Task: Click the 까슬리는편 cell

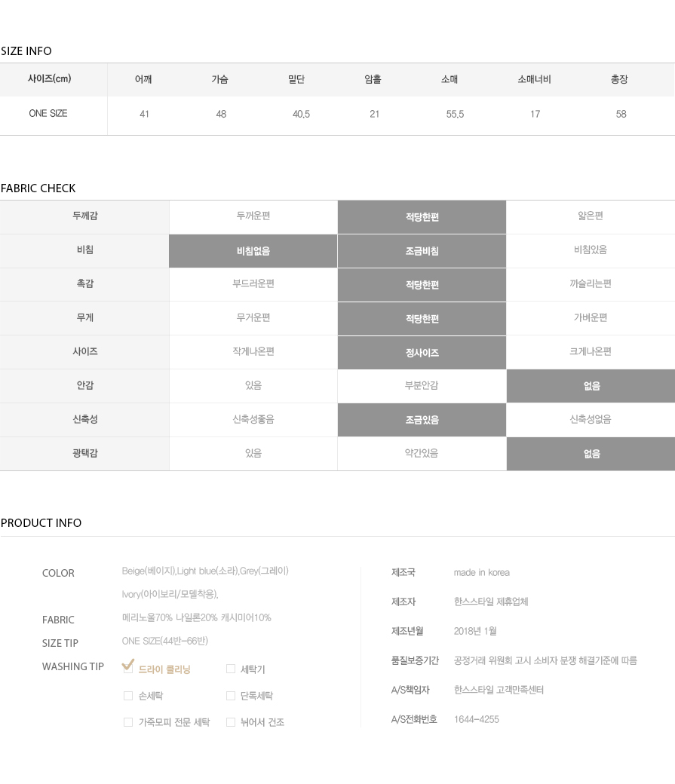Action: (591, 284)
